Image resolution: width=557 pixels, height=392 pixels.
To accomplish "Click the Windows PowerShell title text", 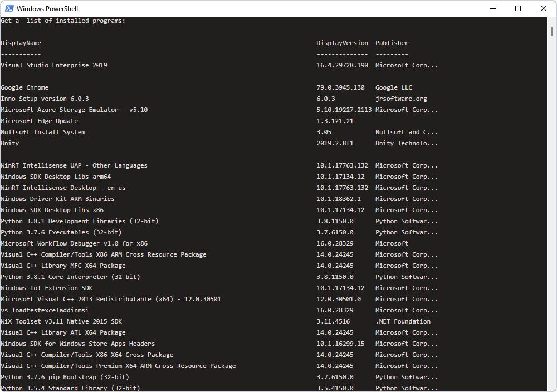I will point(47,9).
